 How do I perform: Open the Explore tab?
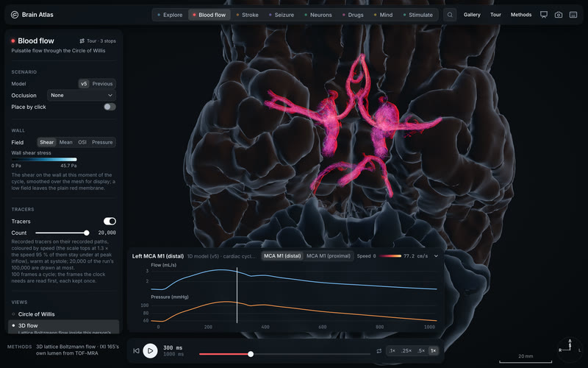click(x=170, y=15)
